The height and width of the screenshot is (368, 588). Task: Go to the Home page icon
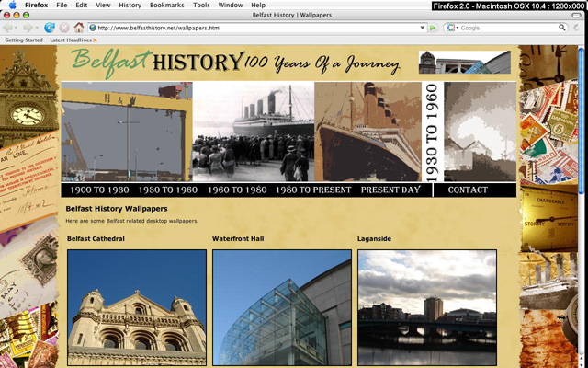pos(79,28)
